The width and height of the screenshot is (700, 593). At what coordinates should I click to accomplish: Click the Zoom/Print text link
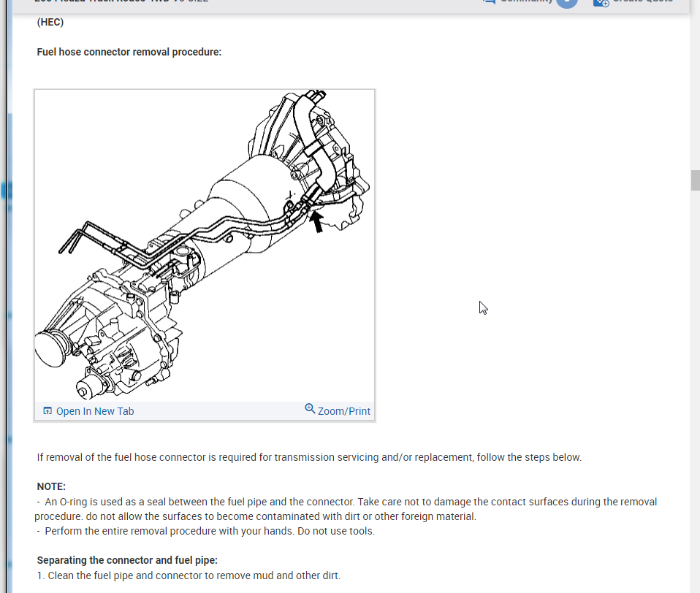click(x=343, y=411)
